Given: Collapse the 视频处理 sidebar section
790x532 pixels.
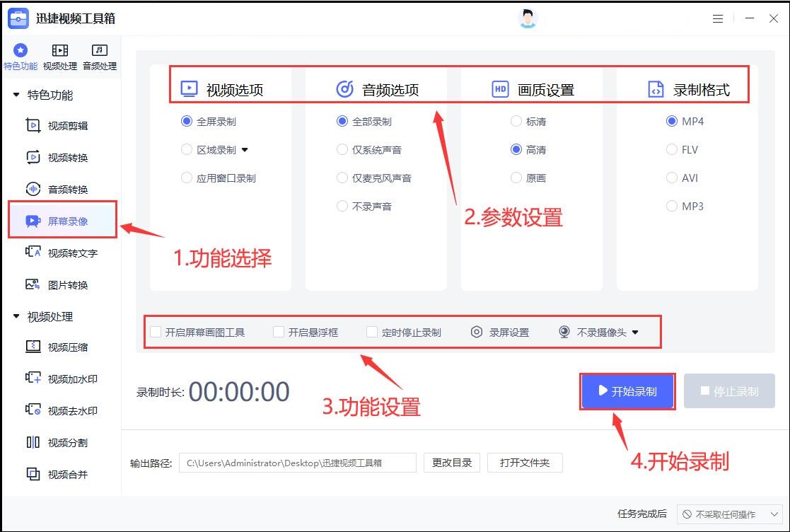Looking at the screenshot, I should [x=16, y=316].
